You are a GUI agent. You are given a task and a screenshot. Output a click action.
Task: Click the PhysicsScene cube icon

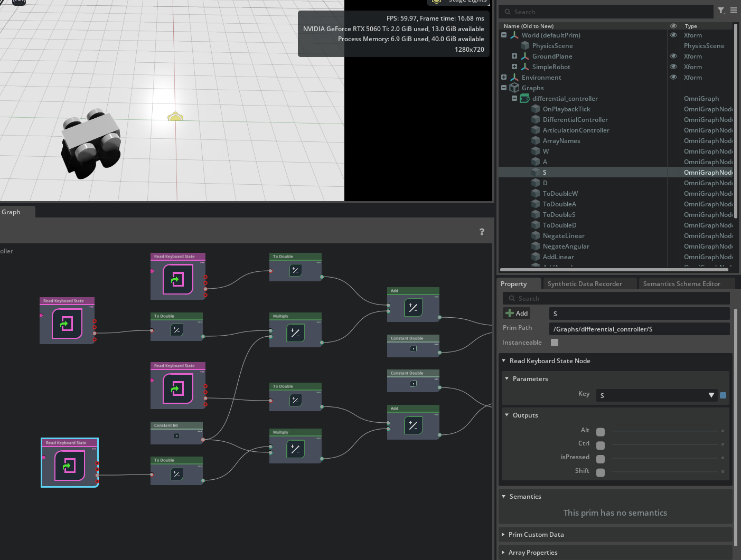pyautogui.click(x=525, y=46)
